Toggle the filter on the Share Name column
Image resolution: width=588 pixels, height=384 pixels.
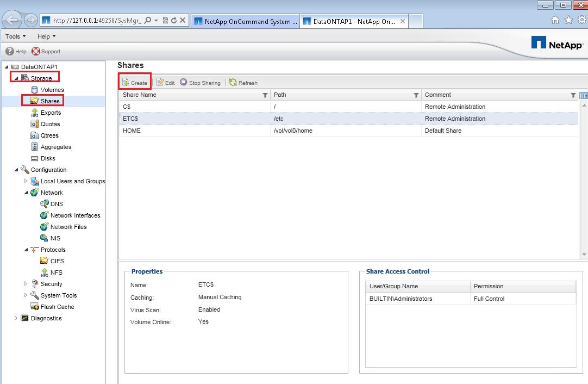(x=265, y=95)
